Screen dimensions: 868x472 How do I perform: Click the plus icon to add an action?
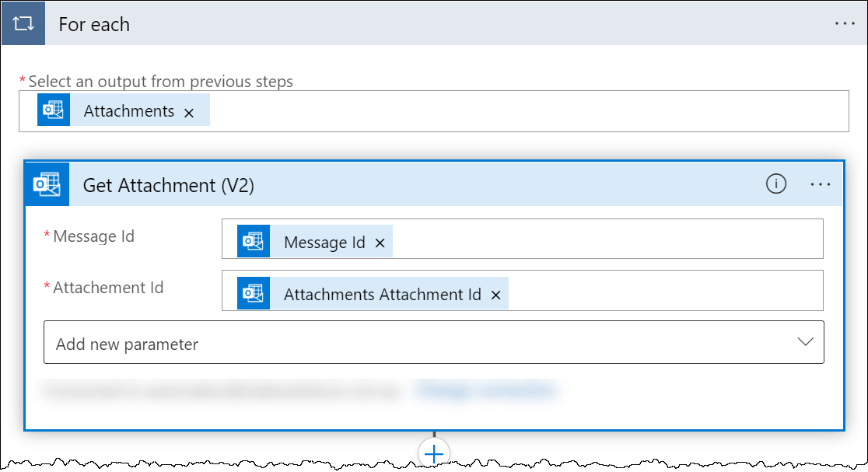coord(433,453)
